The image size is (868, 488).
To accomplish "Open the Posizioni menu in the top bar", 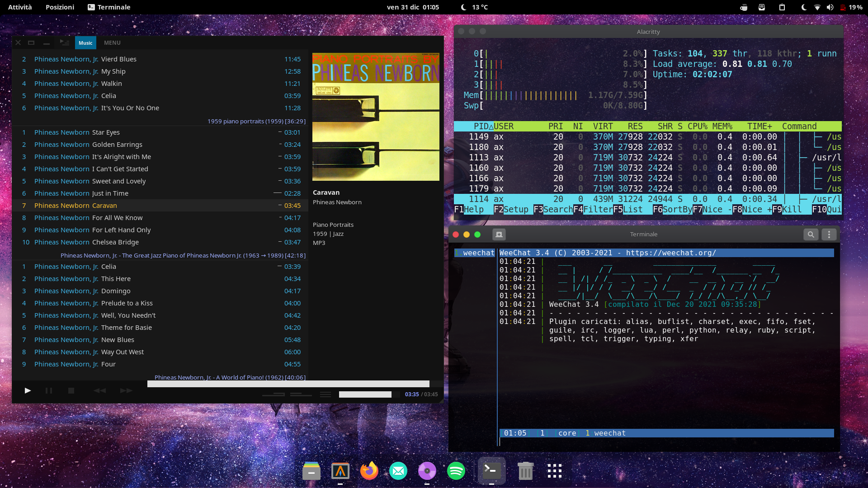I will [60, 7].
